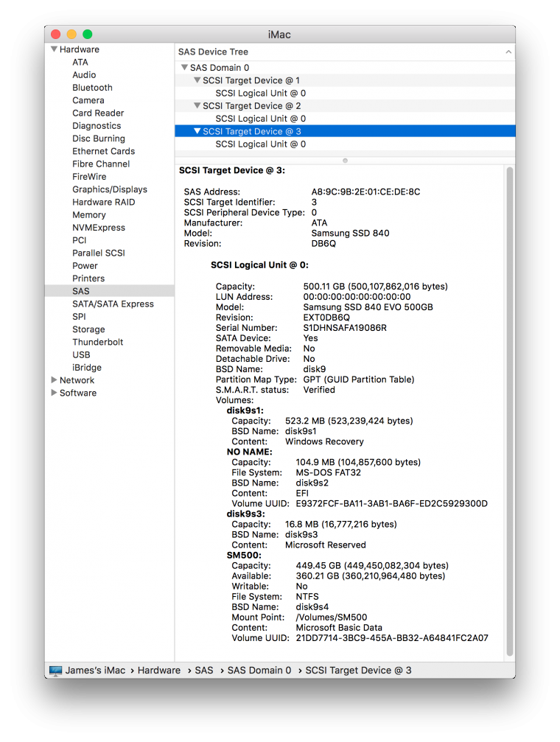Select Fibre Channel in sidebar
The image size is (560, 742).
(x=101, y=164)
